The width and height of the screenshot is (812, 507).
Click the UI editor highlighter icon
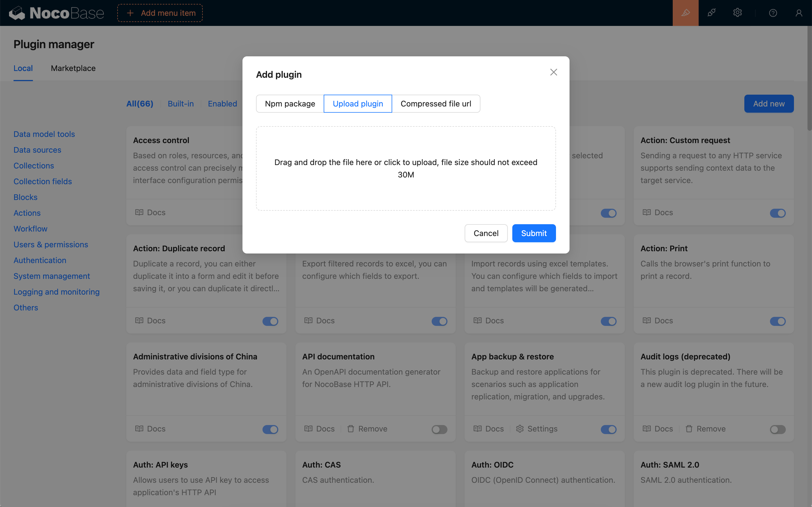[x=685, y=13]
